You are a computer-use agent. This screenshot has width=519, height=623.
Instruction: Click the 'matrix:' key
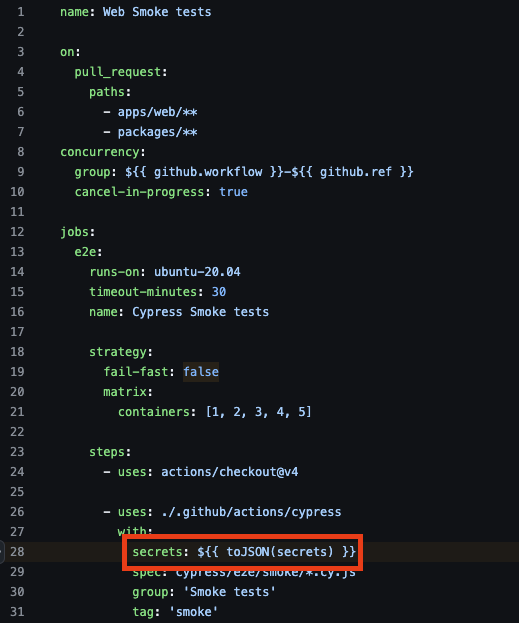click(128, 392)
